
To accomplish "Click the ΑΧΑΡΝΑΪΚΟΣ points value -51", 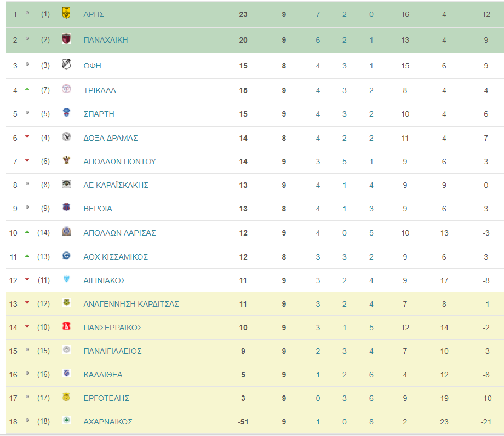I will pyautogui.click(x=243, y=422).
